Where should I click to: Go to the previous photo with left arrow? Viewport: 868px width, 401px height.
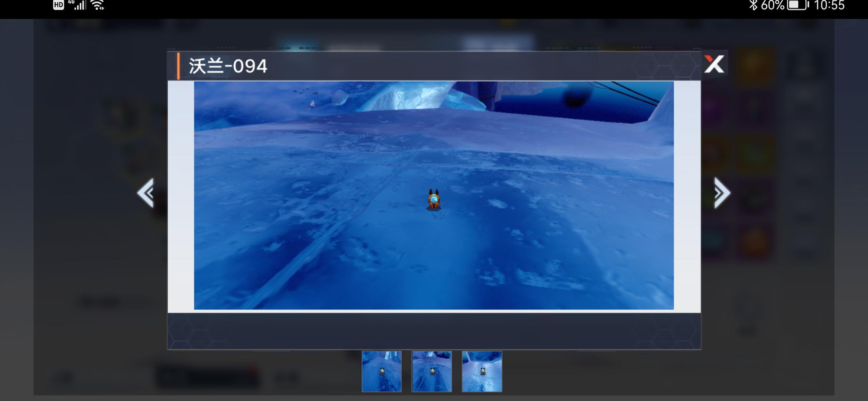[145, 193]
